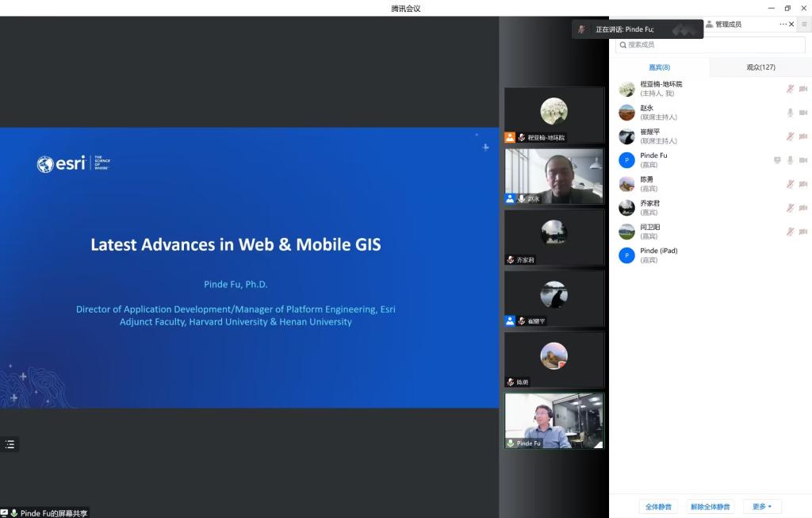Open the list icon at left of shared screen

10,444
